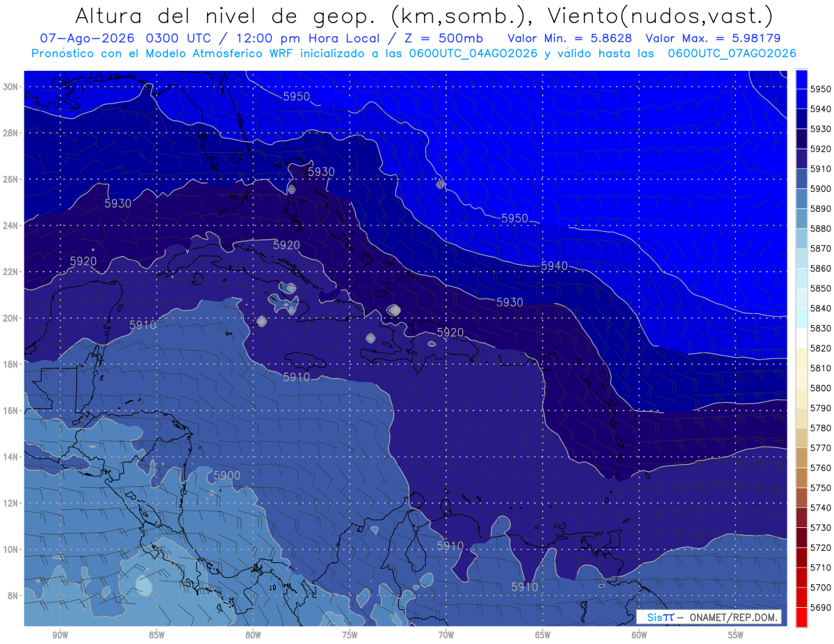
Task: Click the 14N latitude axis label
Action: coord(12,456)
